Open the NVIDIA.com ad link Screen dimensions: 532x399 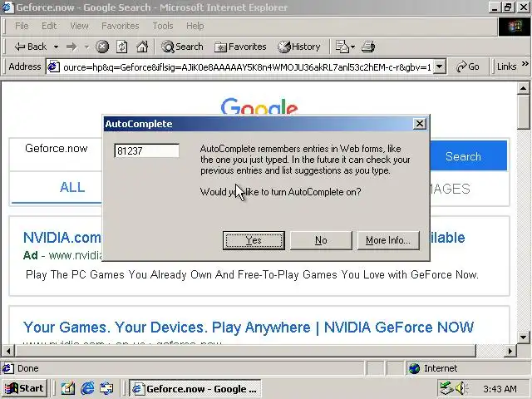[x=62, y=238]
